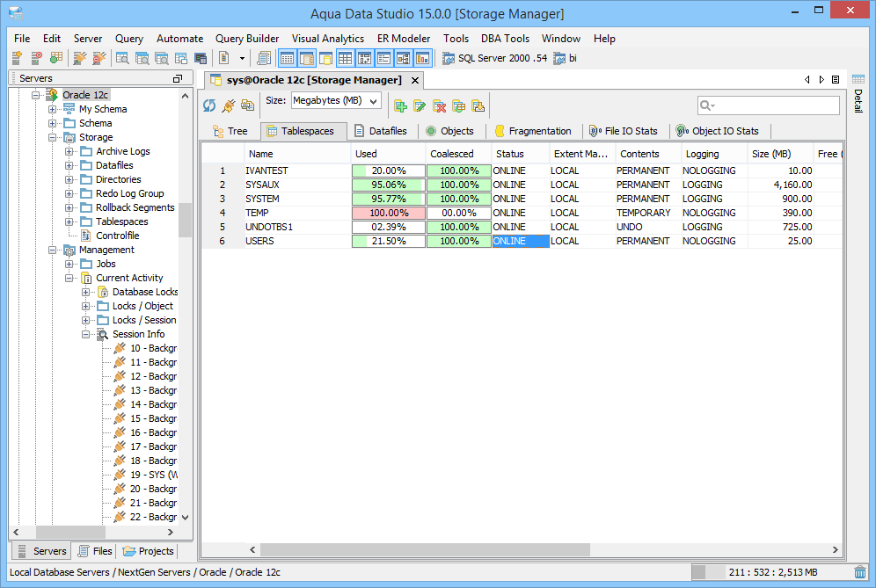This screenshot has width=876, height=588.
Task: Click the edit tablespace pencil icon
Action: tap(420, 105)
